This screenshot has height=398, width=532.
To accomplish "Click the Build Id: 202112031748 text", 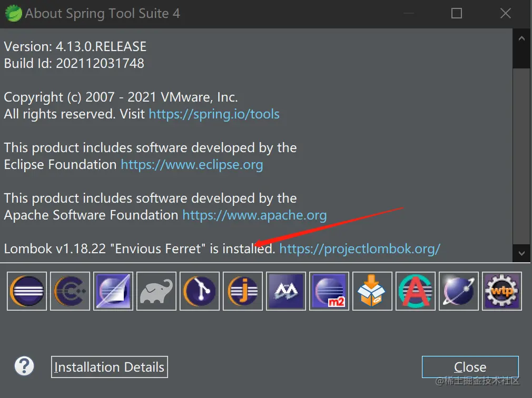I will click(x=74, y=63).
